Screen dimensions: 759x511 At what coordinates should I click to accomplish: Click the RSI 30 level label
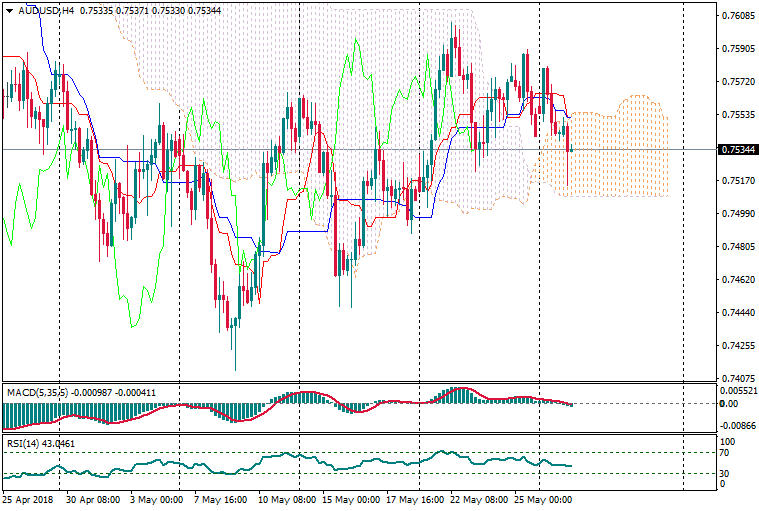727,473
